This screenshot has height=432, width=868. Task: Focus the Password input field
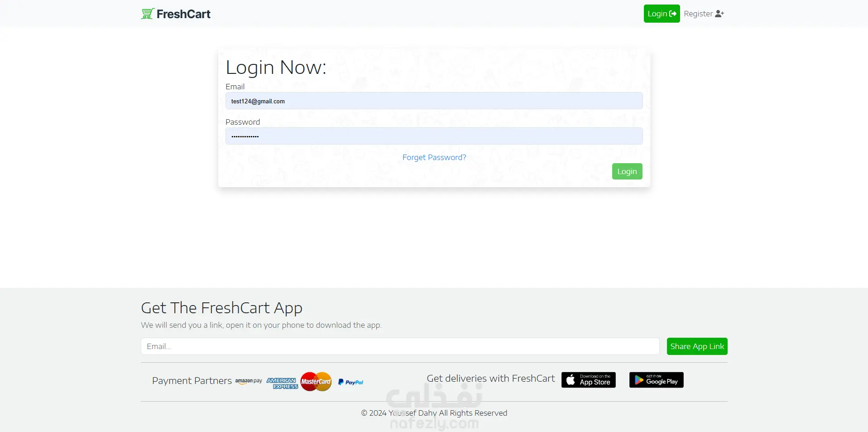point(434,136)
